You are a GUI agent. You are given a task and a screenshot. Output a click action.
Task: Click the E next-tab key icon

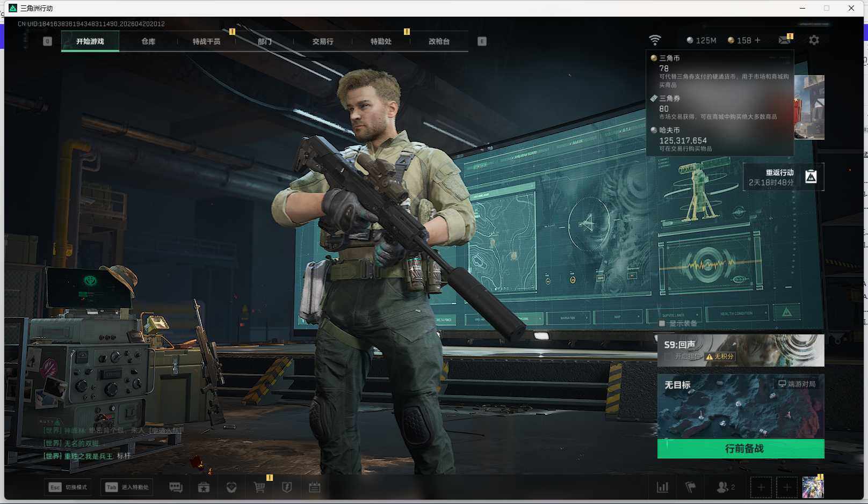pos(482,41)
